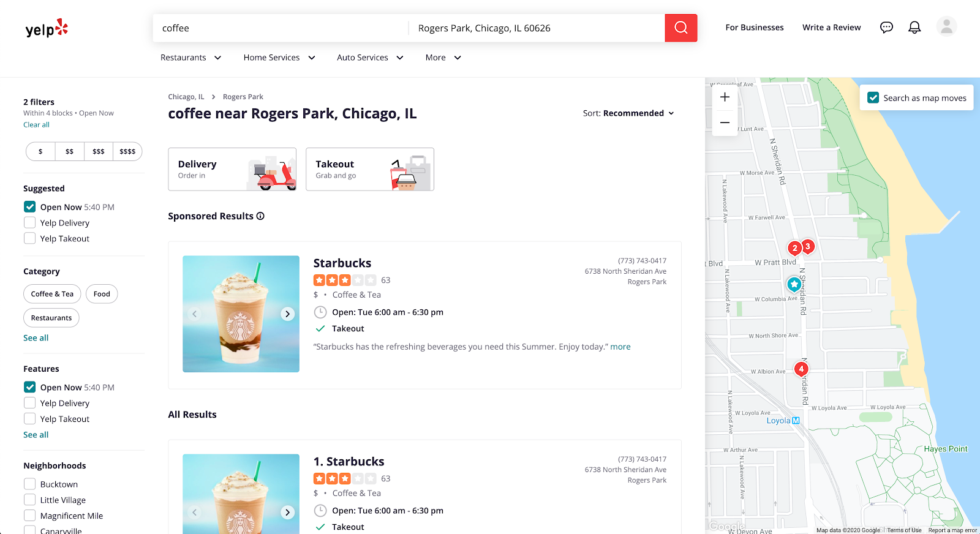Click Report a map error link

952,530
